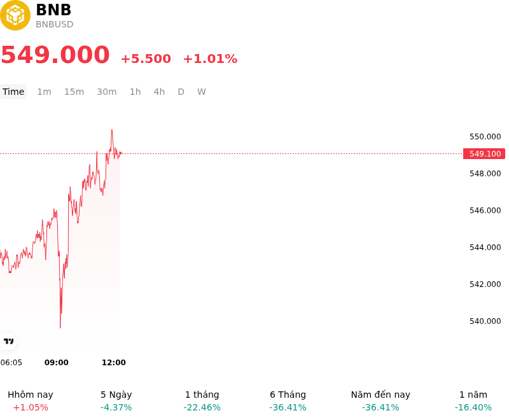Show 1 tháng performance range
Screen dimensions: 509x420
202,401
